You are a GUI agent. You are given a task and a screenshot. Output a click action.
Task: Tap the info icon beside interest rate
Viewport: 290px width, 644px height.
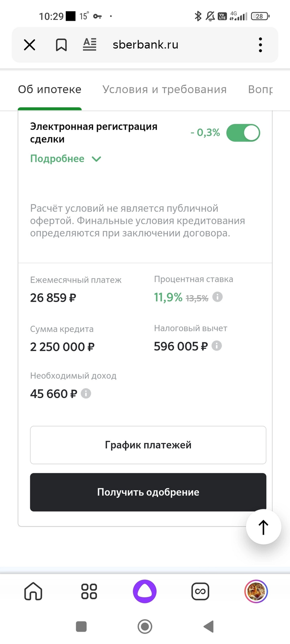(217, 297)
